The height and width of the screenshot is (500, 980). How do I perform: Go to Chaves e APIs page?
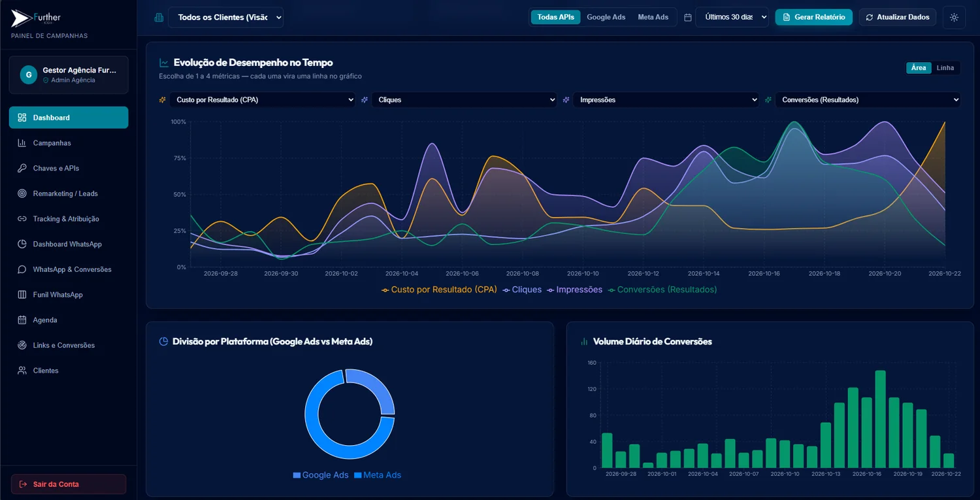point(69,168)
